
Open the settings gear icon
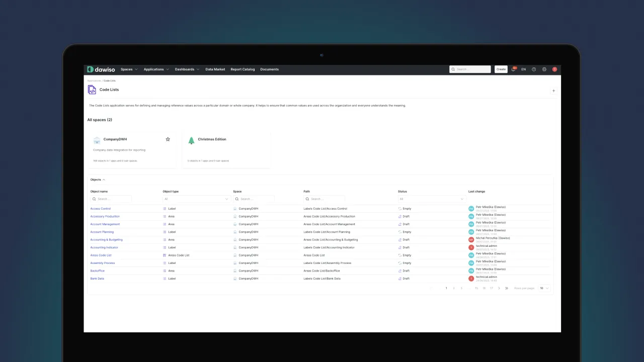(x=544, y=69)
